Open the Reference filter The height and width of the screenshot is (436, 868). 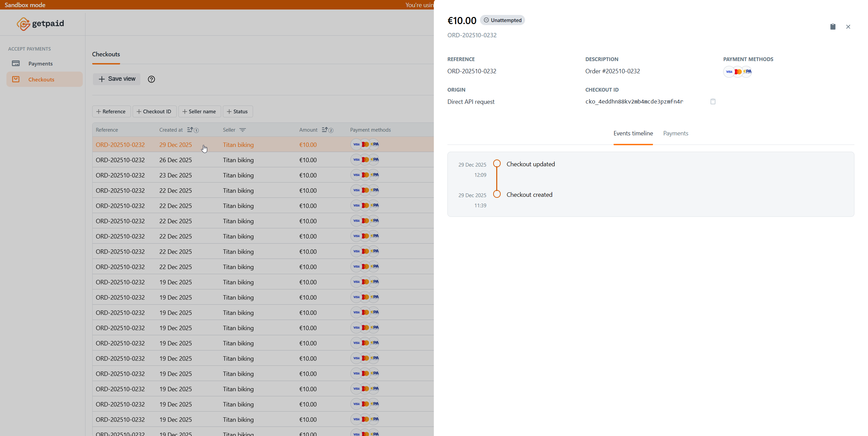pyautogui.click(x=111, y=111)
